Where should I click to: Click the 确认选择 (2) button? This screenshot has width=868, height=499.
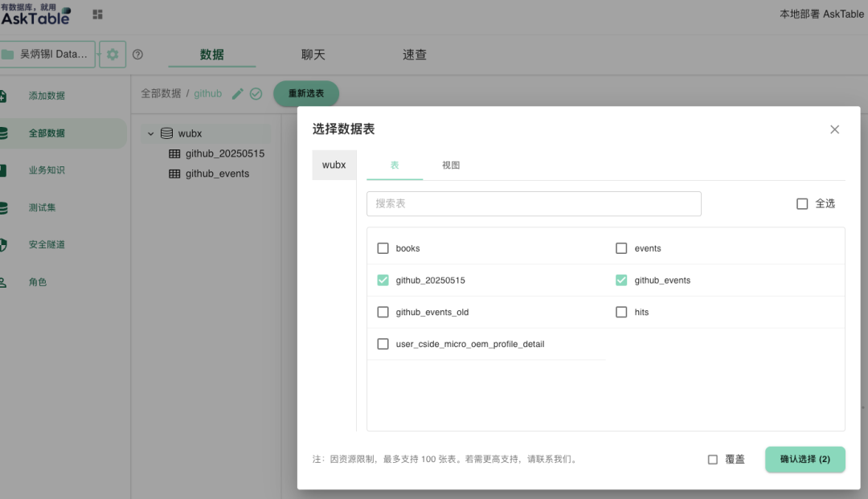805,459
